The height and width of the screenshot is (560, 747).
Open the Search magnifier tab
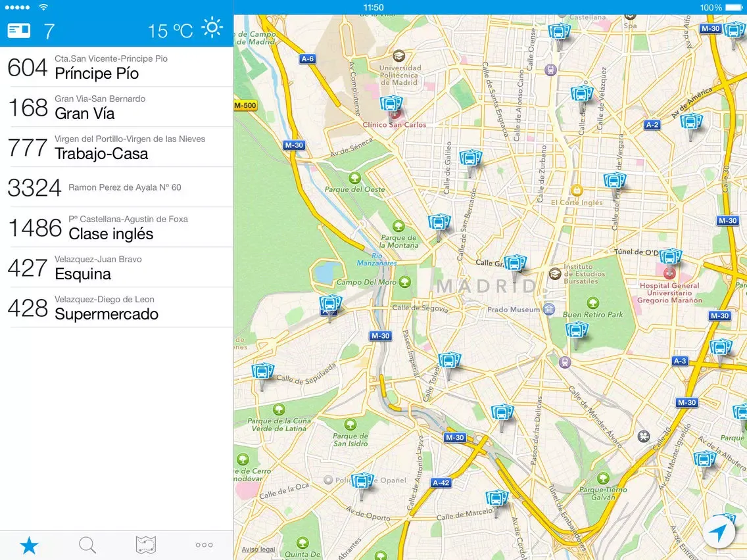coord(87,545)
